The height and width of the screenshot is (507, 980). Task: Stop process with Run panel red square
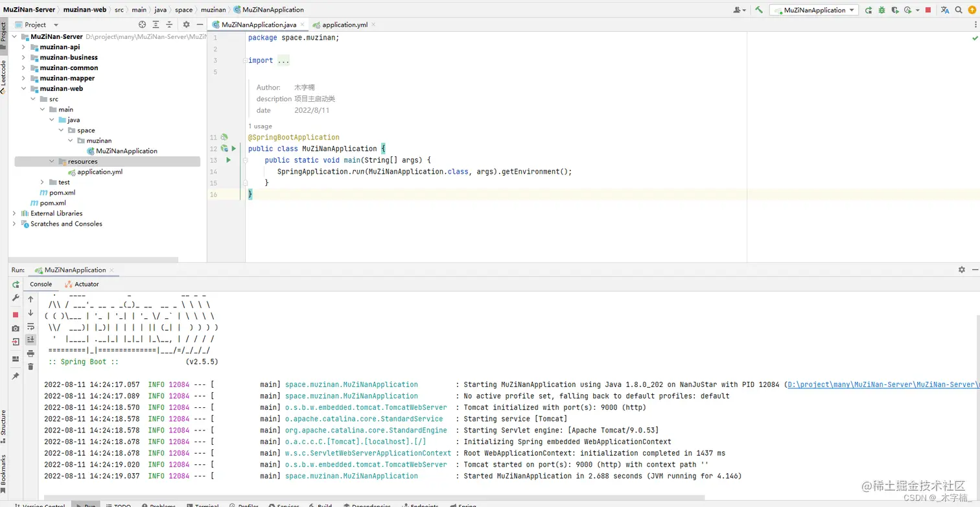click(16, 314)
